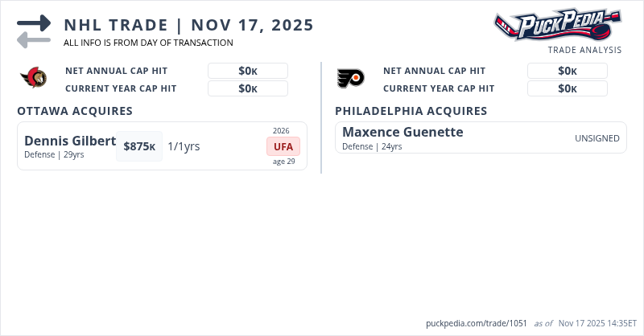Click Ottawa net annual cap hit value
The height and width of the screenshot is (336, 644).
248,71
